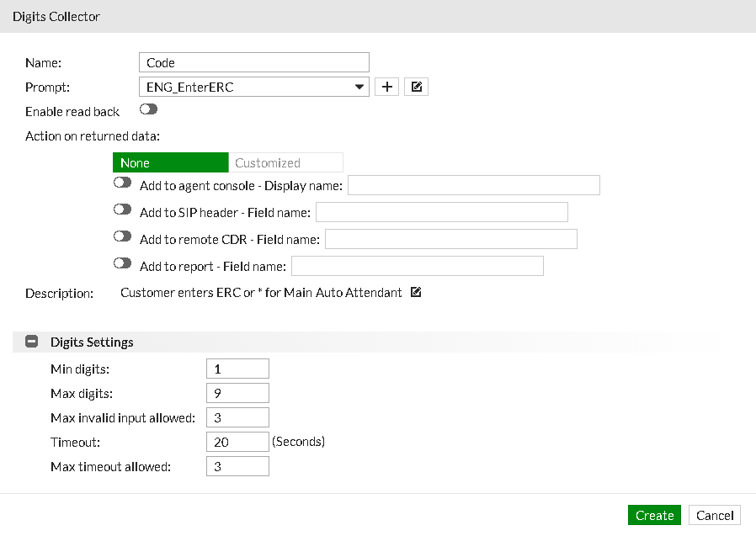Enable the Add to report toggle
The width and height of the screenshot is (756, 536).
[x=122, y=263]
